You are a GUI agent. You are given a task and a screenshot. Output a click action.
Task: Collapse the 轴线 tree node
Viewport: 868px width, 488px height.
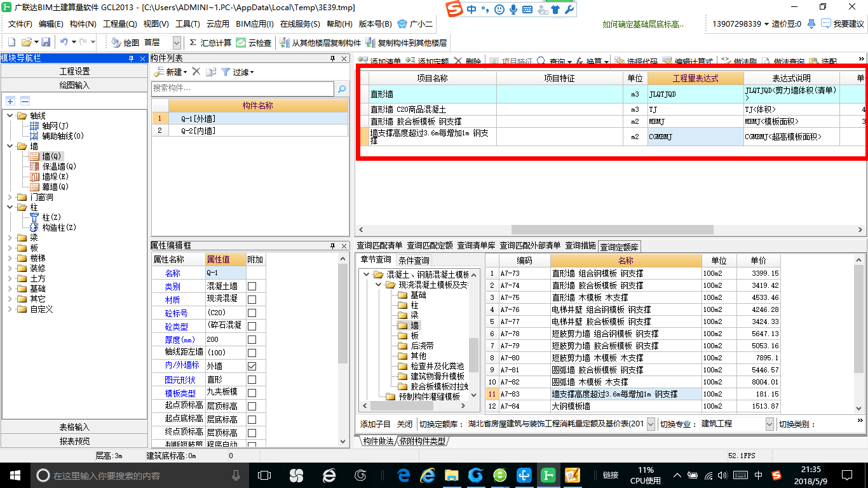click(x=10, y=116)
